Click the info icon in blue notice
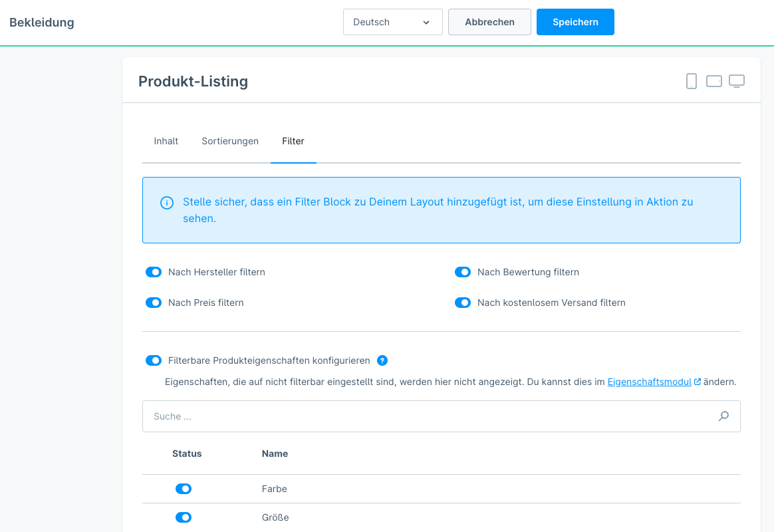The height and width of the screenshot is (532, 774). (x=167, y=203)
